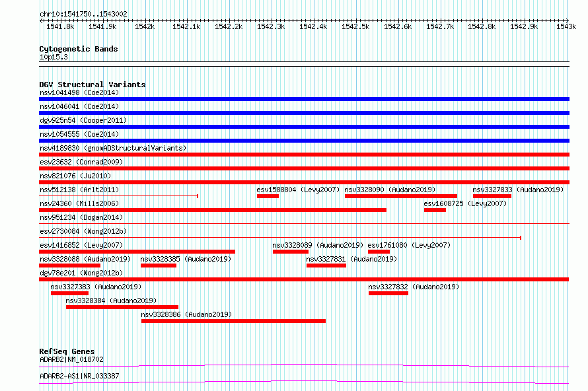Click the red bar under nsv3328386
The image size is (588, 391).
point(234,321)
